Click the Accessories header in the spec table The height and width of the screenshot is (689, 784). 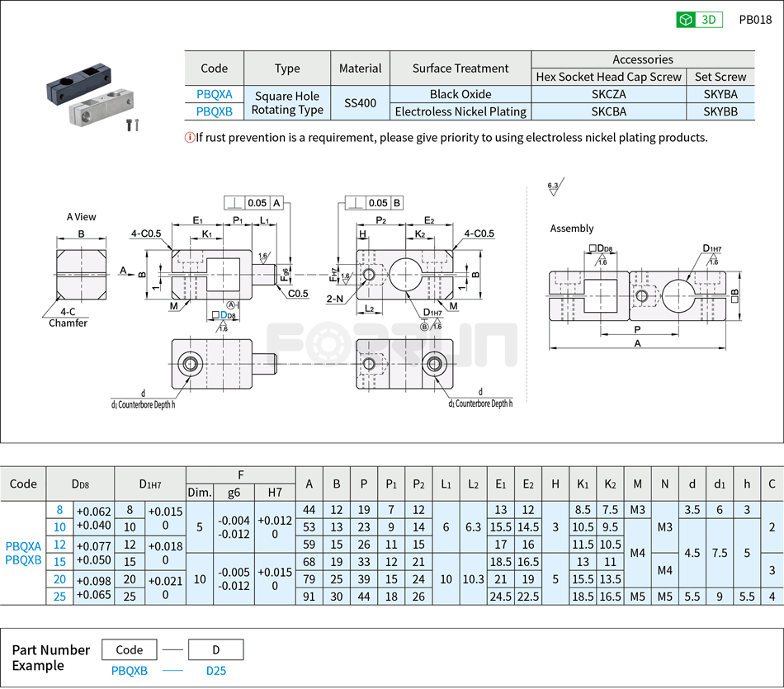click(x=644, y=59)
